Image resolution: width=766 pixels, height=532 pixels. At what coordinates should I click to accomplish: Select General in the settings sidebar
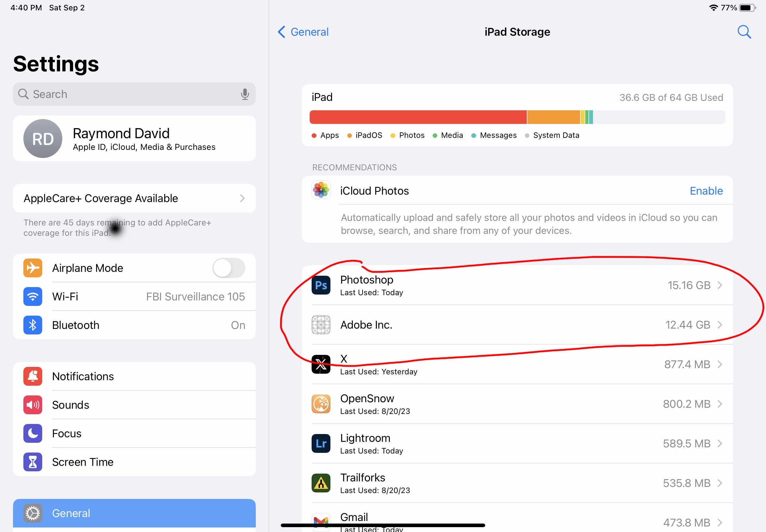click(x=134, y=513)
